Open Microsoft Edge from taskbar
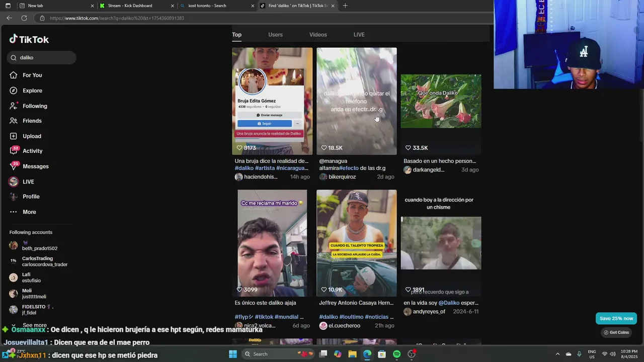 [x=367, y=354]
